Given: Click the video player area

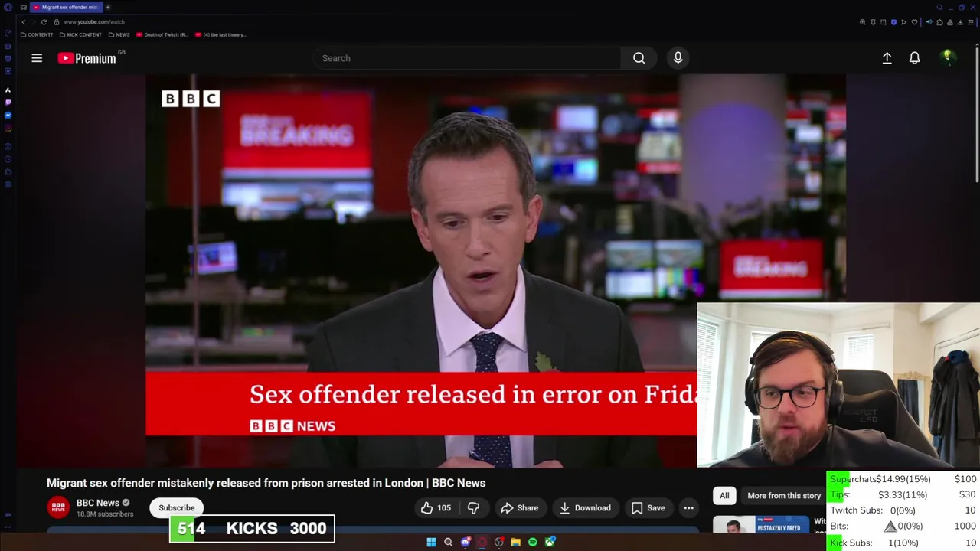Looking at the screenshot, I should tap(421, 271).
